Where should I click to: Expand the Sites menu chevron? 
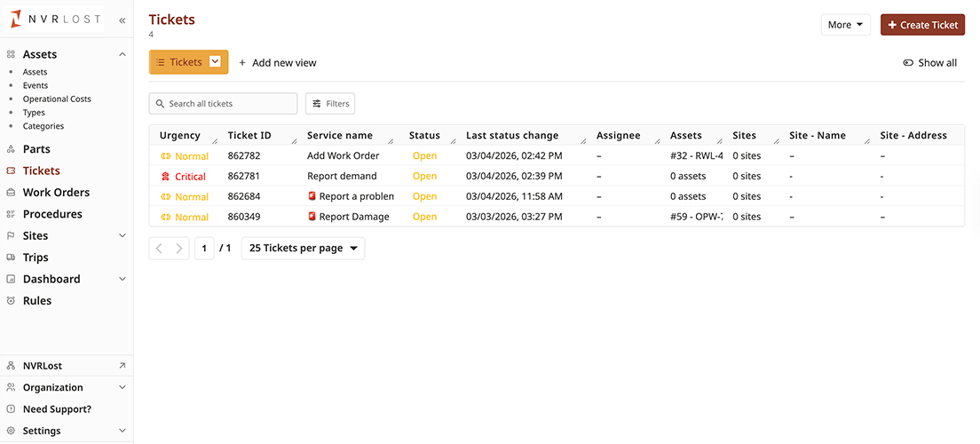point(122,236)
